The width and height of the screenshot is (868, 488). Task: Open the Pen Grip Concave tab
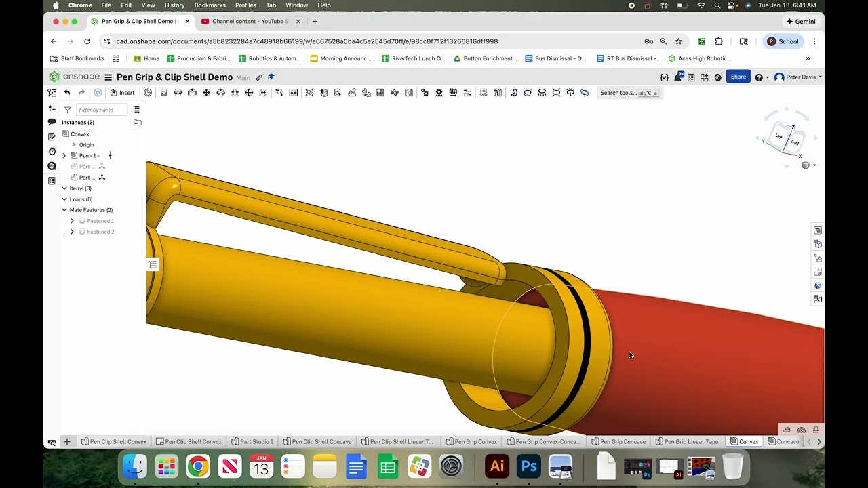[618, 441]
